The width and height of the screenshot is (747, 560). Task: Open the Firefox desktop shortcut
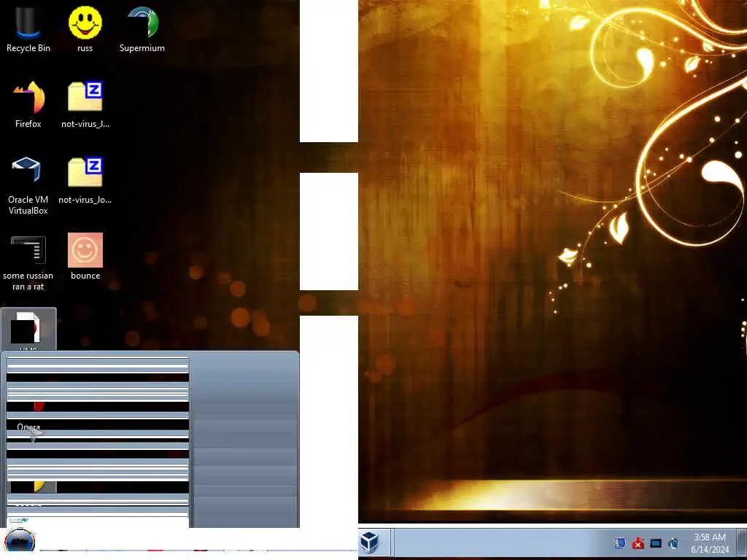28,105
